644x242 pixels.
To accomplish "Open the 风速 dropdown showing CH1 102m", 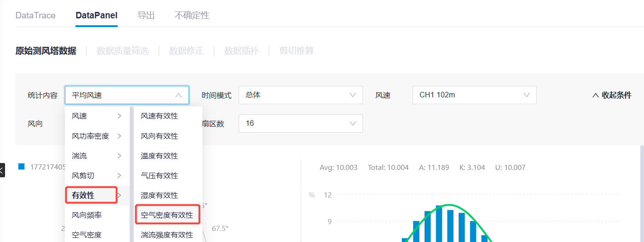I will [x=474, y=95].
